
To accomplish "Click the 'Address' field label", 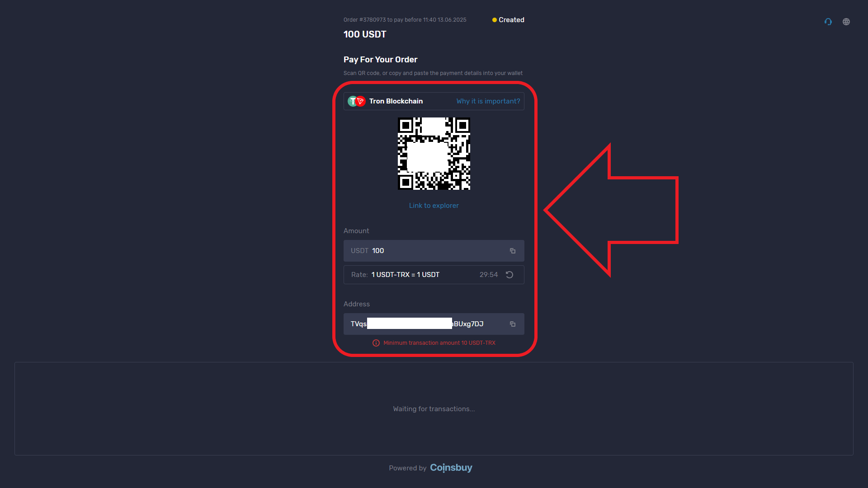I will 357,304.
